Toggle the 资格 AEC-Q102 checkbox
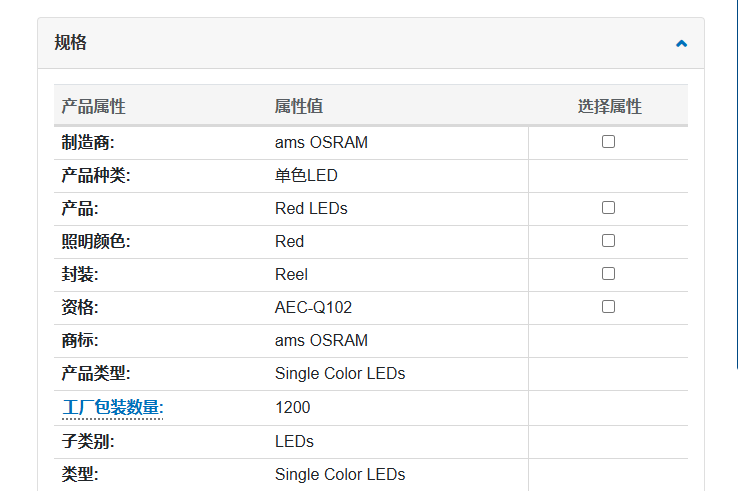This screenshot has width=738, height=491. click(608, 307)
